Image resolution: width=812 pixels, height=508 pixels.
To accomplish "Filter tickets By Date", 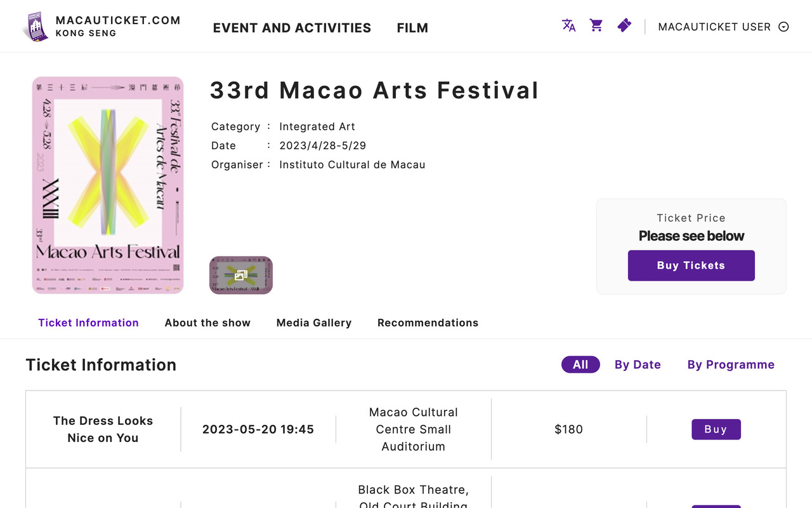I will (638, 364).
